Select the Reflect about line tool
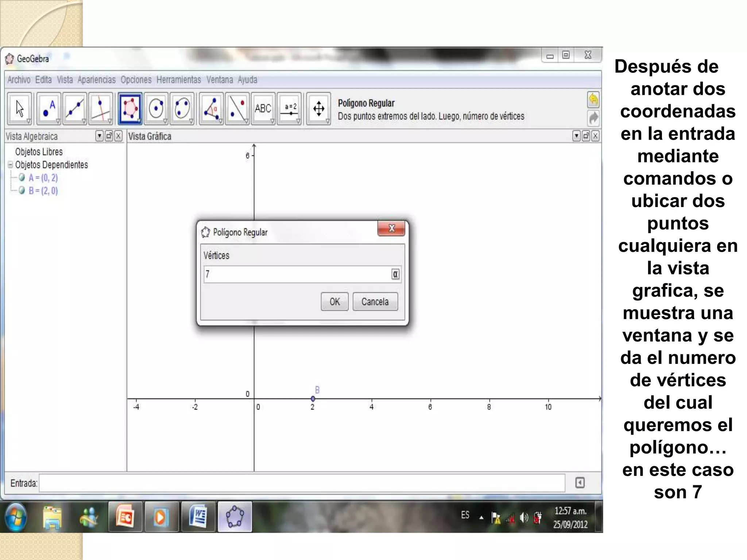Image resolution: width=747 pixels, height=560 pixels. point(237,108)
